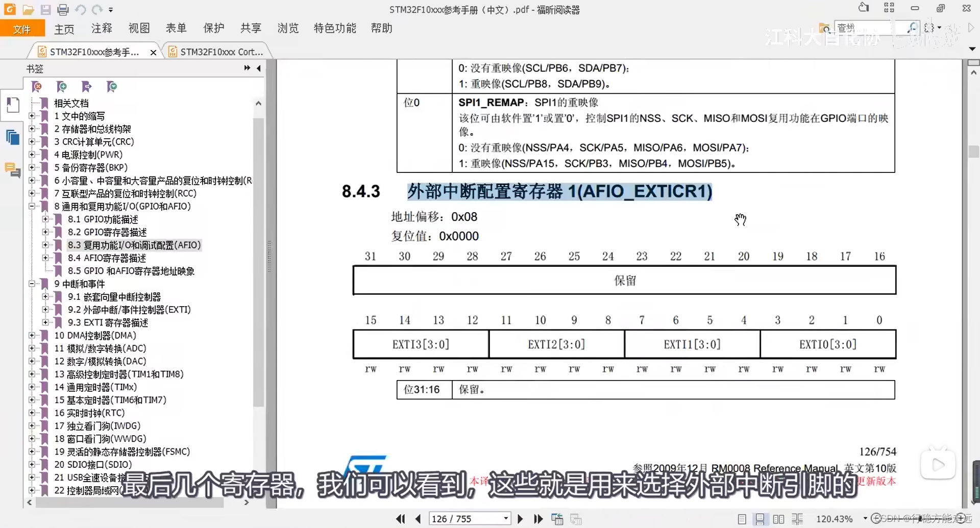This screenshot has width=980, height=528.
Task: Select continuous page view mode
Action: 760,519
